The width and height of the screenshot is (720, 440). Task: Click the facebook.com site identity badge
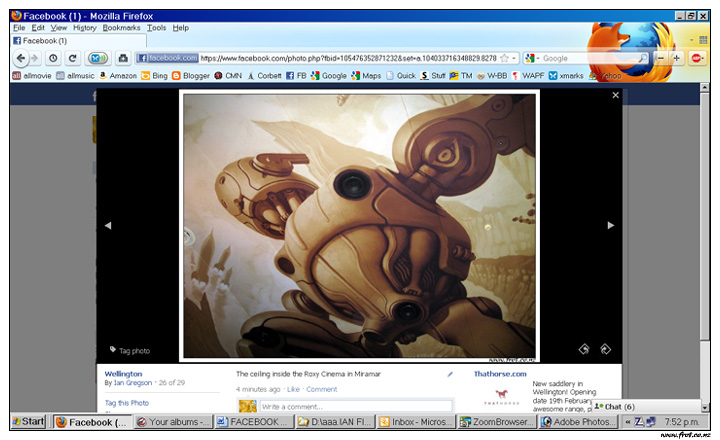tap(168, 58)
